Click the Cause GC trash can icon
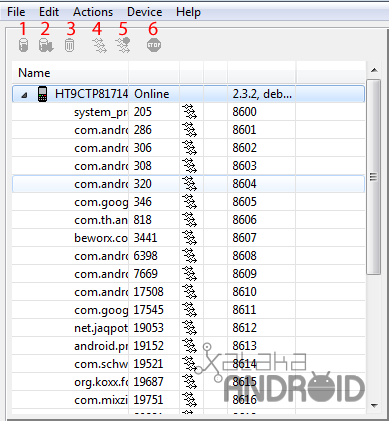Screen dimensions: 389x421 pos(69,45)
